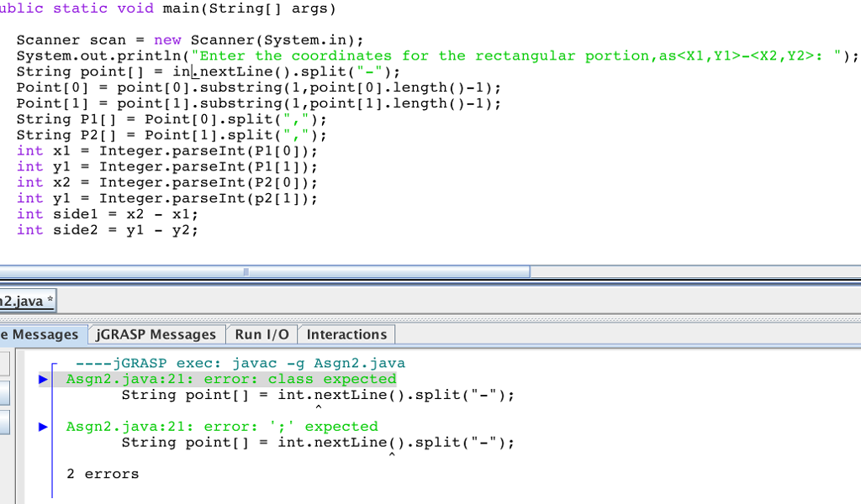
Task: Open the Interactions tab
Action: pyautogui.click(x=346, y=333)
